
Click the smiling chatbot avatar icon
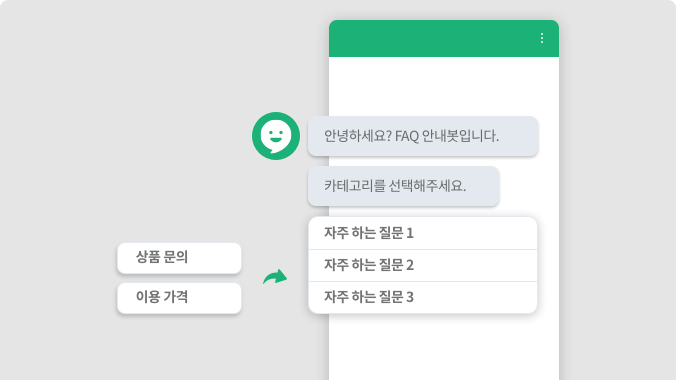coord(276,136)
